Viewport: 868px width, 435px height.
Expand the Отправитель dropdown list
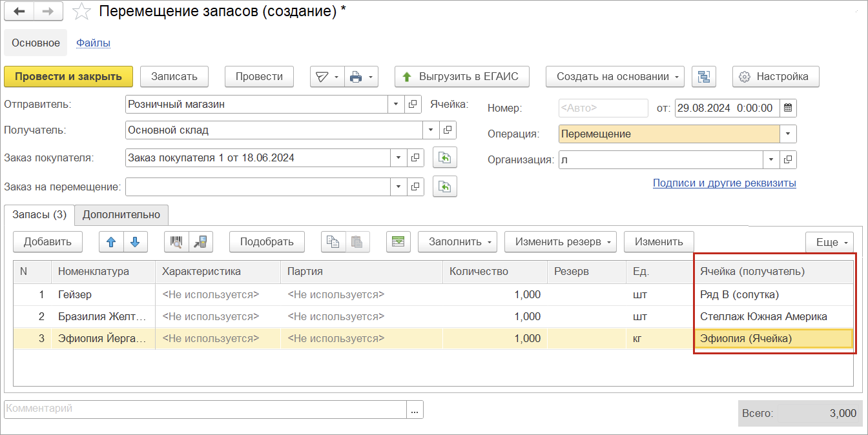(397, 104)
